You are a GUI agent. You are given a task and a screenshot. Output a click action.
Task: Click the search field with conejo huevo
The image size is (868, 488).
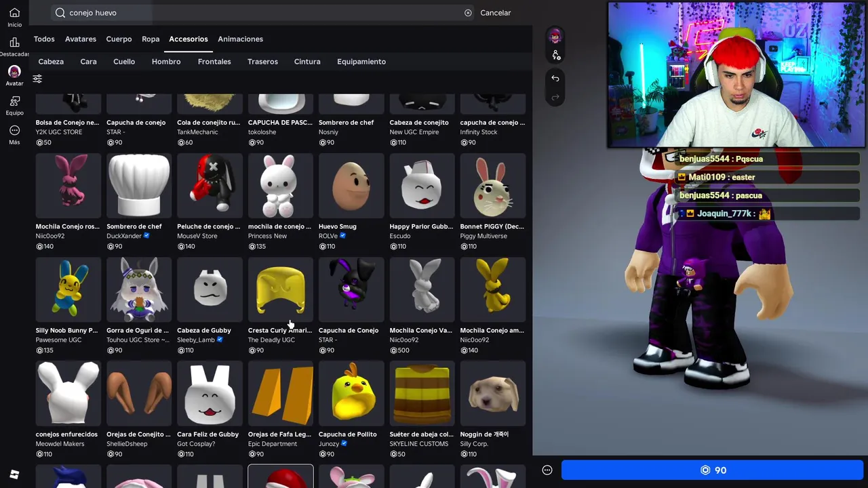pos(264,13)
